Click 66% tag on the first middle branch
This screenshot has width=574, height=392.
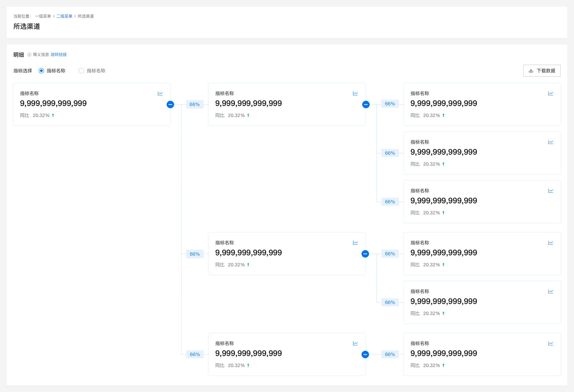[x=195, y=105]
